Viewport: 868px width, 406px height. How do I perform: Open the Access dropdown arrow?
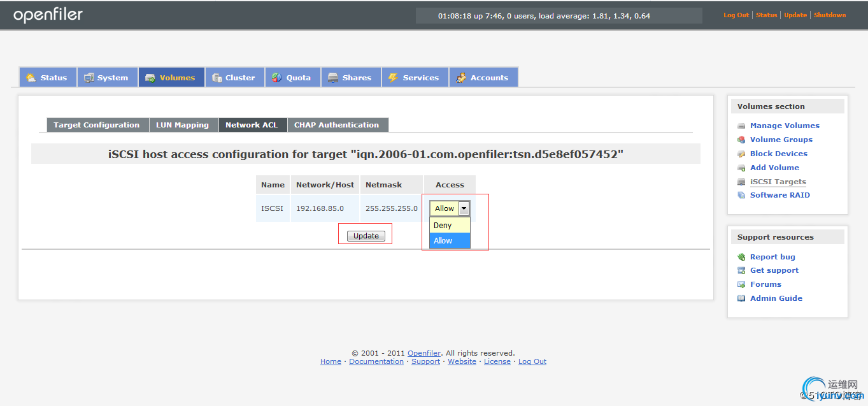coord(464,208)
